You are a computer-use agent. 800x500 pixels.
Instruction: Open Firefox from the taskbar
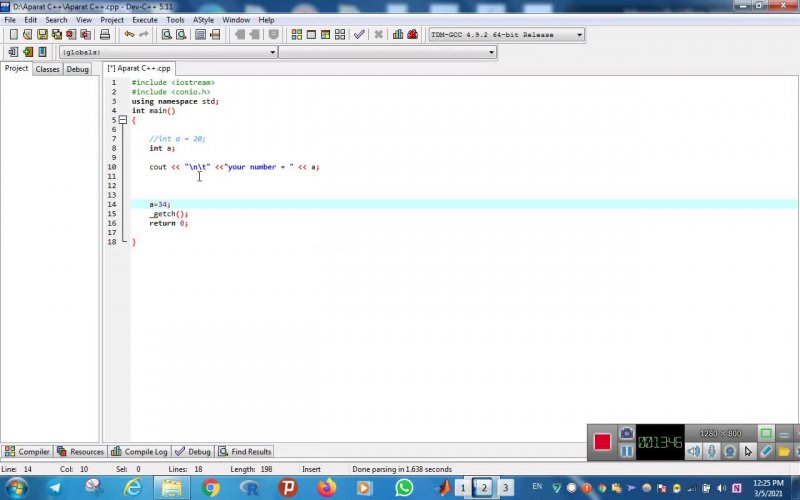[327, 488]
